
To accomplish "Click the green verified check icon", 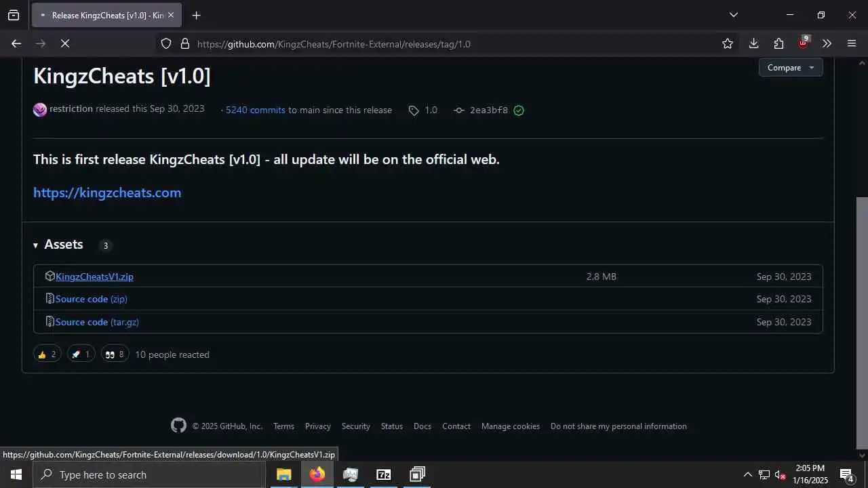I will [519, 110].
